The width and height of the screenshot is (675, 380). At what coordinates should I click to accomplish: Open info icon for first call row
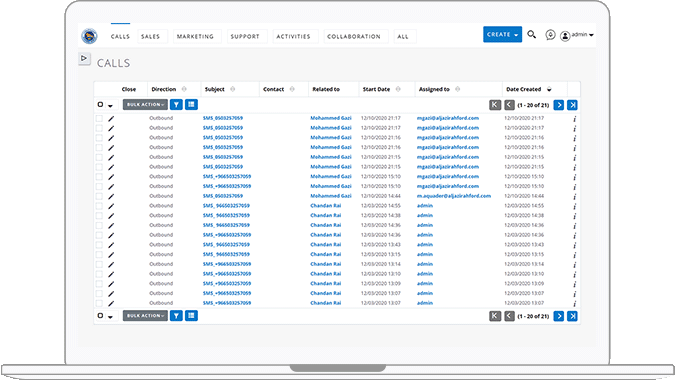tap(575, 119)
